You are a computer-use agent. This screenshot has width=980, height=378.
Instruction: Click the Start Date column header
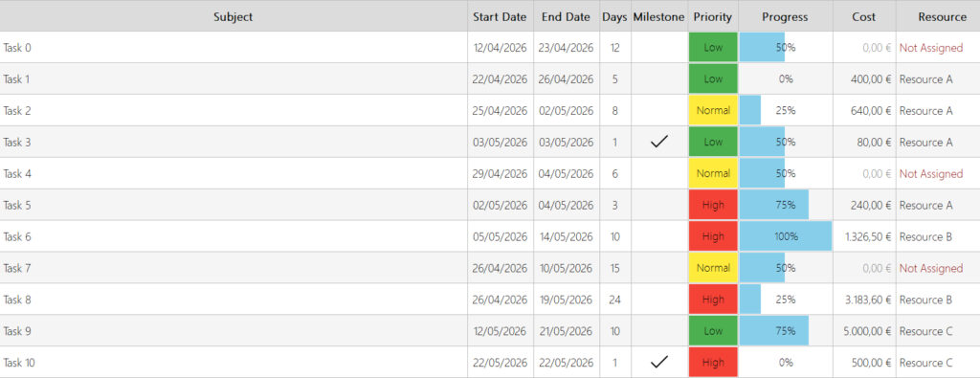coord(500,17)
